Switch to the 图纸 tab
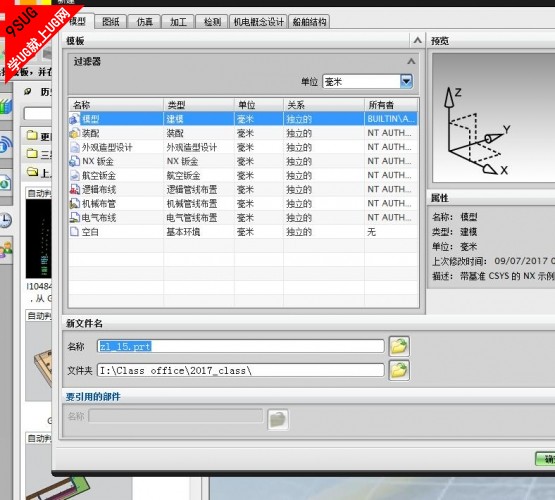Screen dimensions: 555x500 point(110,22)
